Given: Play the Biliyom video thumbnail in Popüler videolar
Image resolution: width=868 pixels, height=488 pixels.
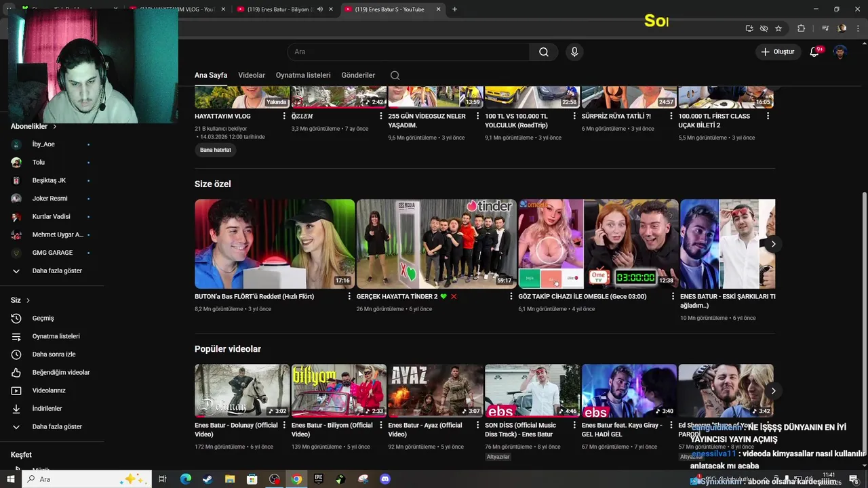Looking at the screenshot, I should pyautogui.click(x=339, y=390).
